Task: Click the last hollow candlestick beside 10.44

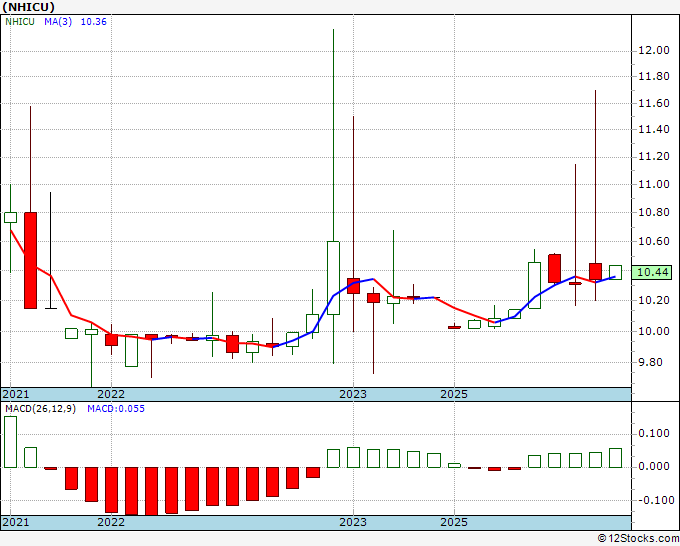Action: click(x=615, y=272)
